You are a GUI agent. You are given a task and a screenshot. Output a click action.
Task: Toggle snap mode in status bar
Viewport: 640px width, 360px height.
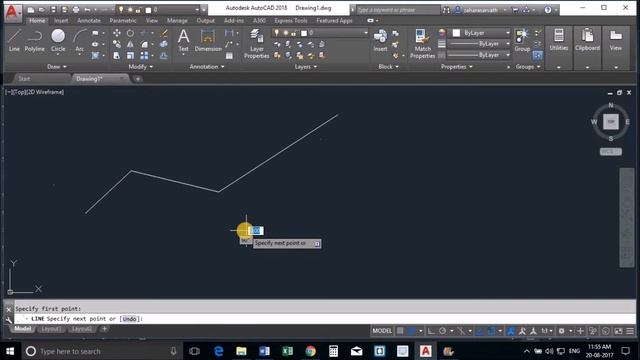click(x=411, y=331)
